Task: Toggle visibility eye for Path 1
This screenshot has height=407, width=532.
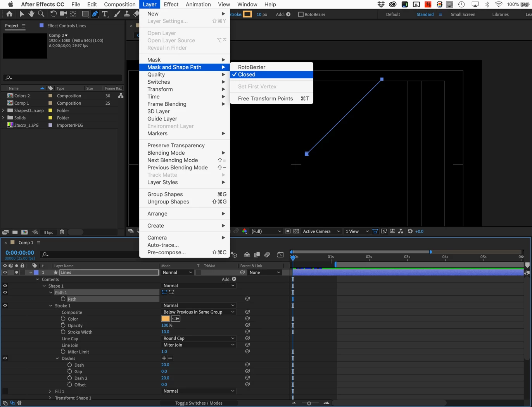Action: 5,292
